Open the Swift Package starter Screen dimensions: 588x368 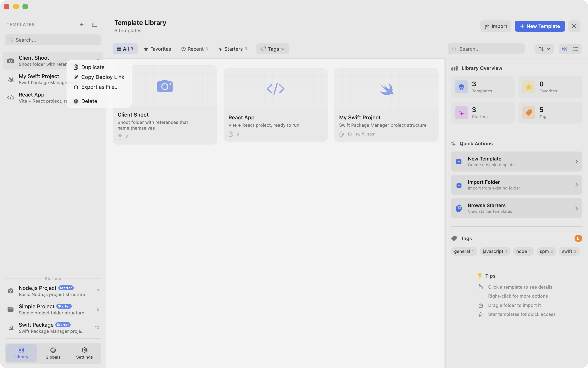[x=53, y=328]
